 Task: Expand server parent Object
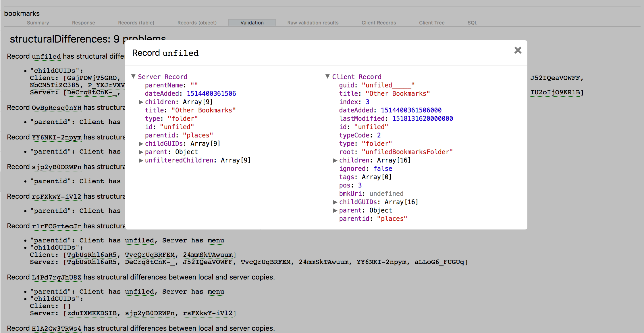pos(141,152)
